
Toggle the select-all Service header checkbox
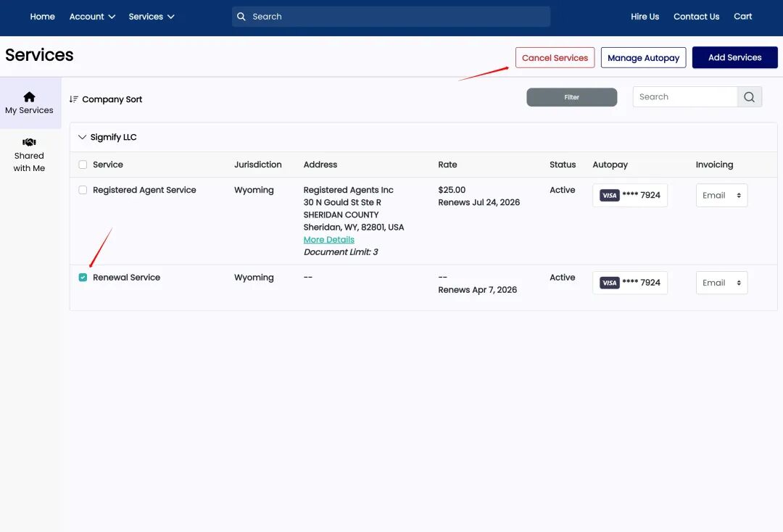point(83,165)
